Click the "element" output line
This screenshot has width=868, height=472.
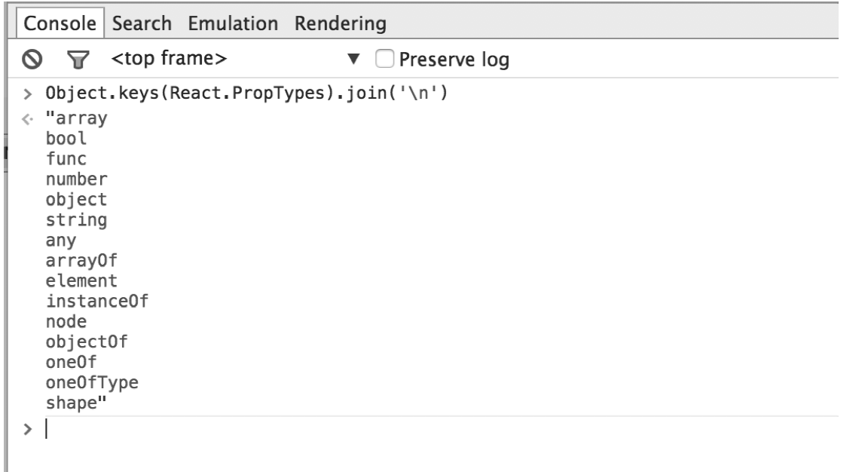(81, 281)
